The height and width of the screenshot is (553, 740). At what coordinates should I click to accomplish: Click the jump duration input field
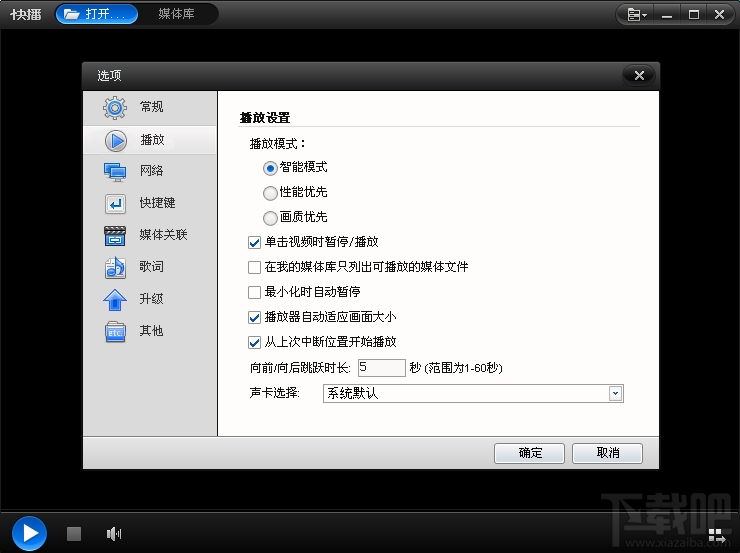pyautogui.click(x=381, y=368)
